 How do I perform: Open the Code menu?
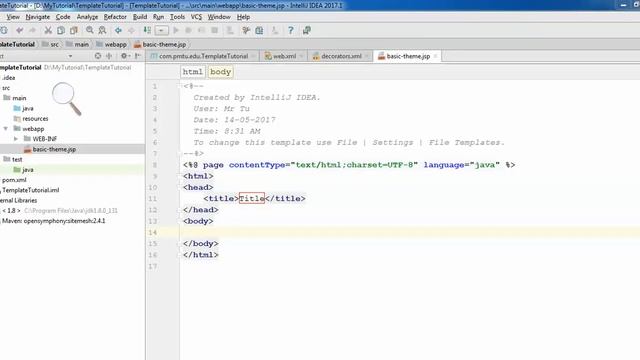coord(63,17)
